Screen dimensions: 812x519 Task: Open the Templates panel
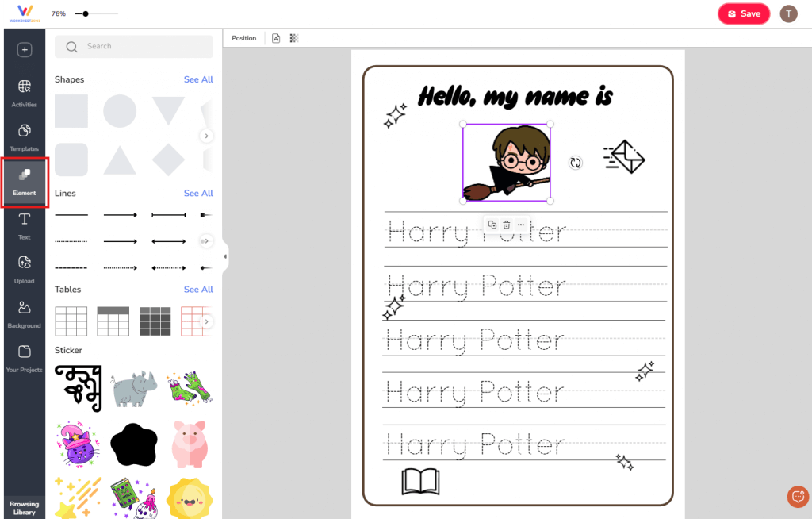point(25,137)
